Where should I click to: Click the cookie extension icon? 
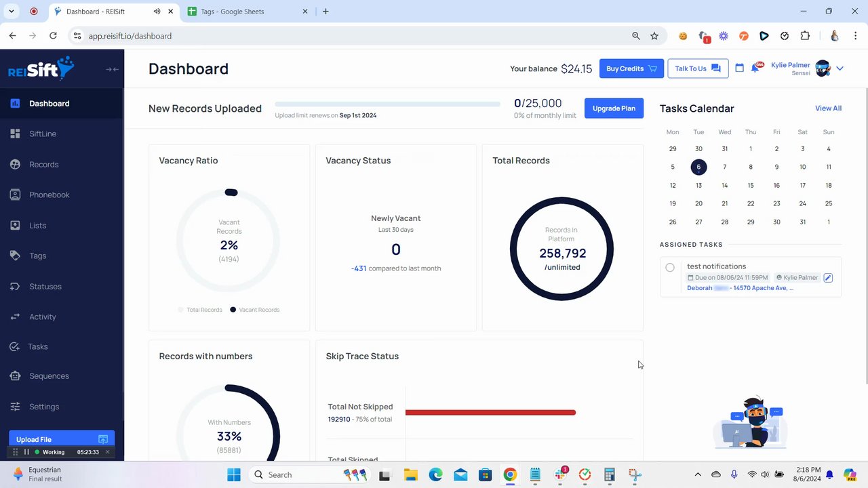coord(683,36)
